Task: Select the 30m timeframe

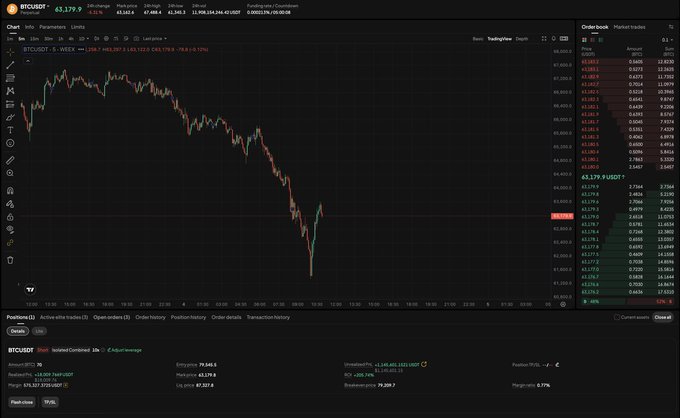Action: click(x=48, y=39)
